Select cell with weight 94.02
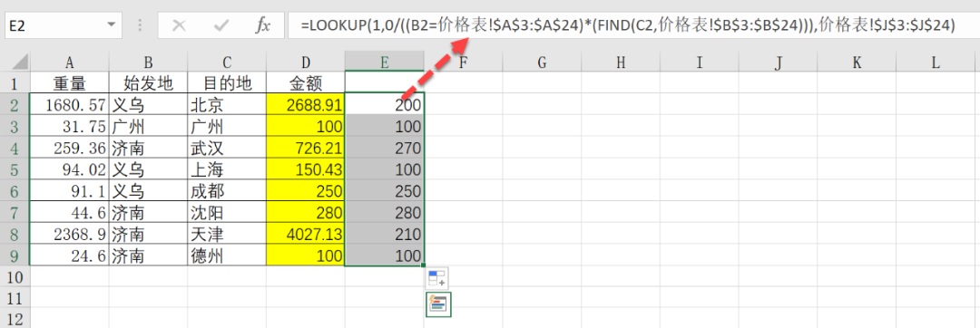The height and width of the screenshot is (328, 980). point(69,169)
